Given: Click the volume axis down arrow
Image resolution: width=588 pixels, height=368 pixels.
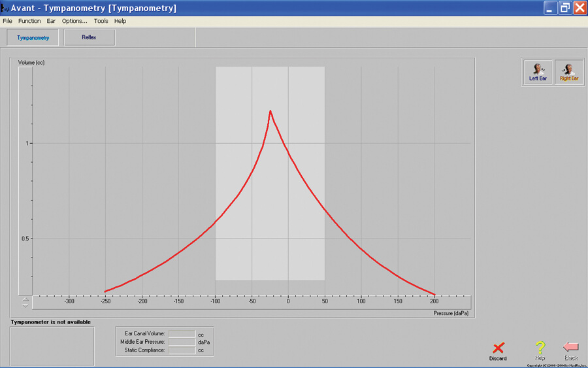Looking at the screenshot, I should 25,305.
